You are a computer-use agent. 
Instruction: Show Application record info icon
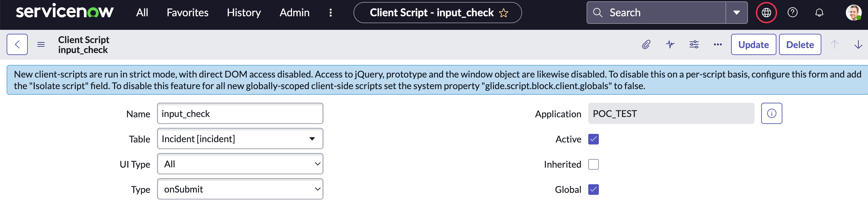771,114
